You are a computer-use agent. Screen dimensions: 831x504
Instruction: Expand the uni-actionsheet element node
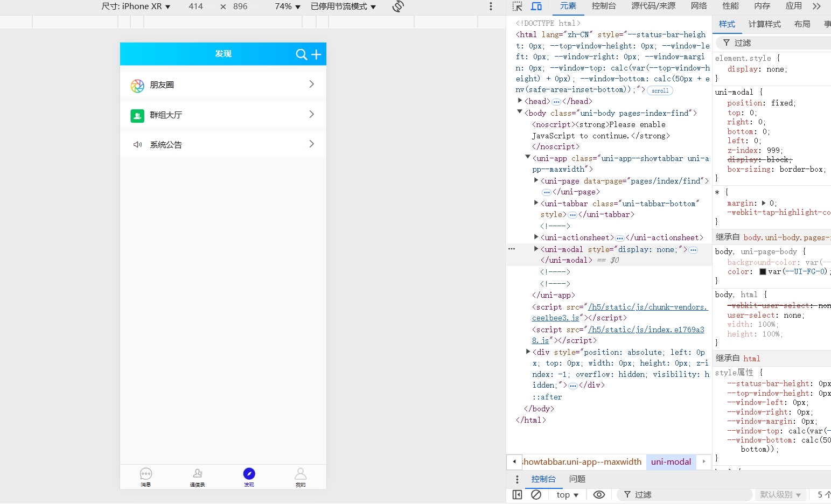pos(536,237)
